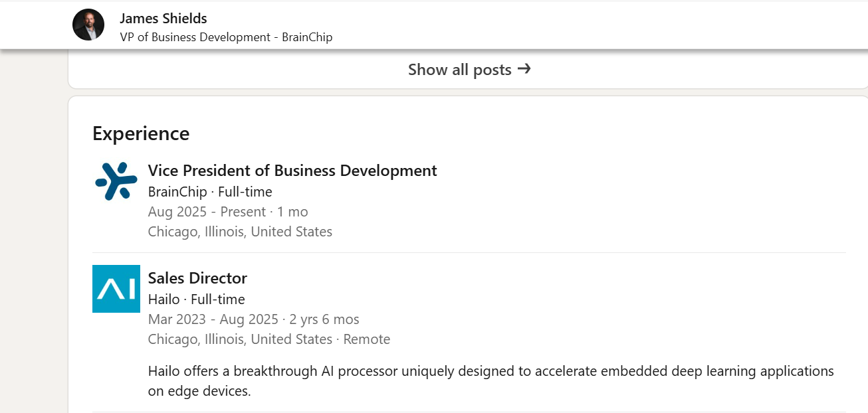Click the Experience section heading
This screenshot has width=868, height=413.
(x=141, y=133)
